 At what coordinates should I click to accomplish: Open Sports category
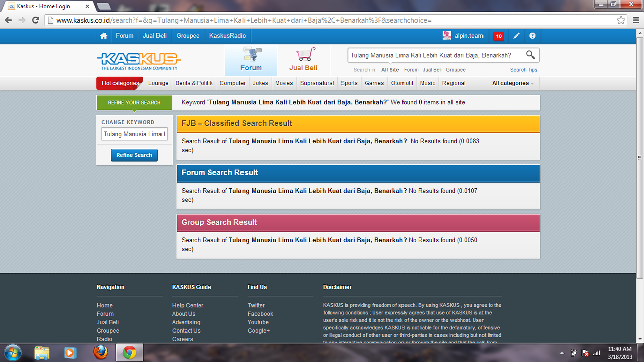[349, 83]
